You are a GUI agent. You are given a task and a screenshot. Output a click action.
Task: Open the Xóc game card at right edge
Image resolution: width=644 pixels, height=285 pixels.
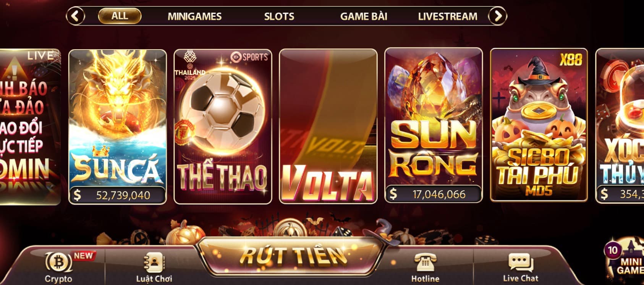[x=620, y=126]
